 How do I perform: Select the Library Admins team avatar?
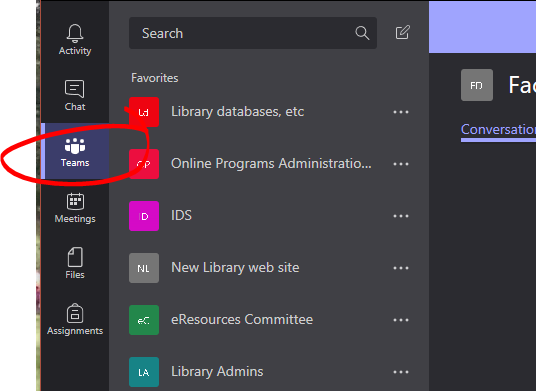point(144,372)
